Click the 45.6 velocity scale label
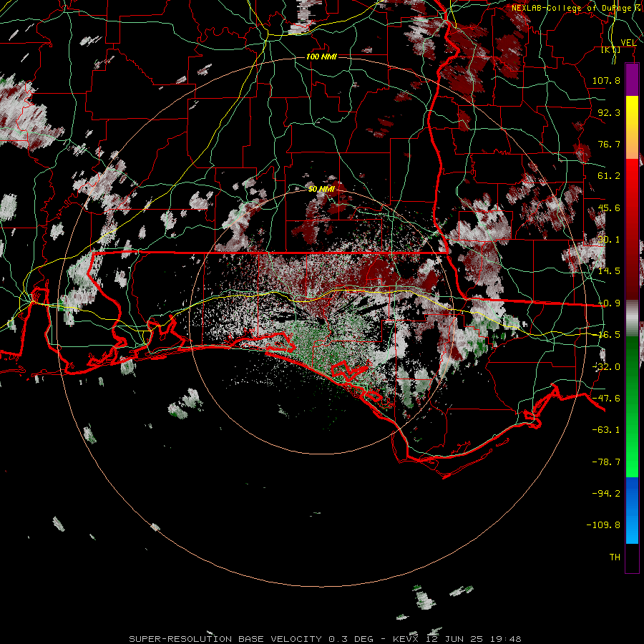644x644 pixels. (x=609, y=208)
